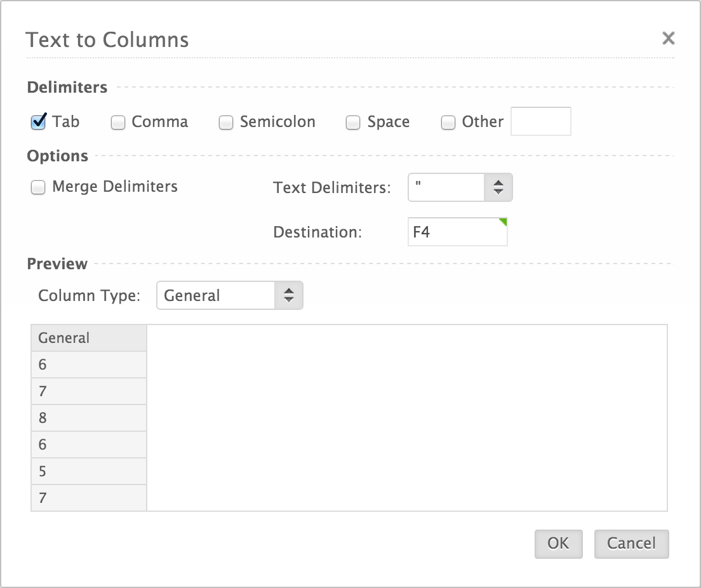Screen dimensions: 701x588
Task: Tick the Space delimiter checkbox
Action: click(353, 123)
